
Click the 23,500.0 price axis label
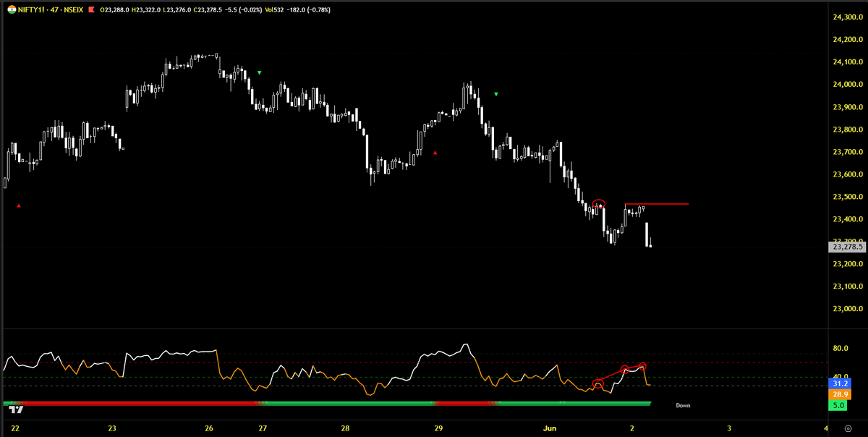pos(849,197)
